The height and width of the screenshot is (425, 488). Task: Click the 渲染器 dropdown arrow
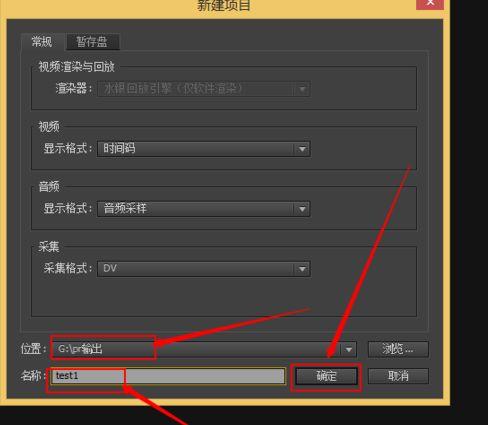pyautogui.click(x=302, y=89)
